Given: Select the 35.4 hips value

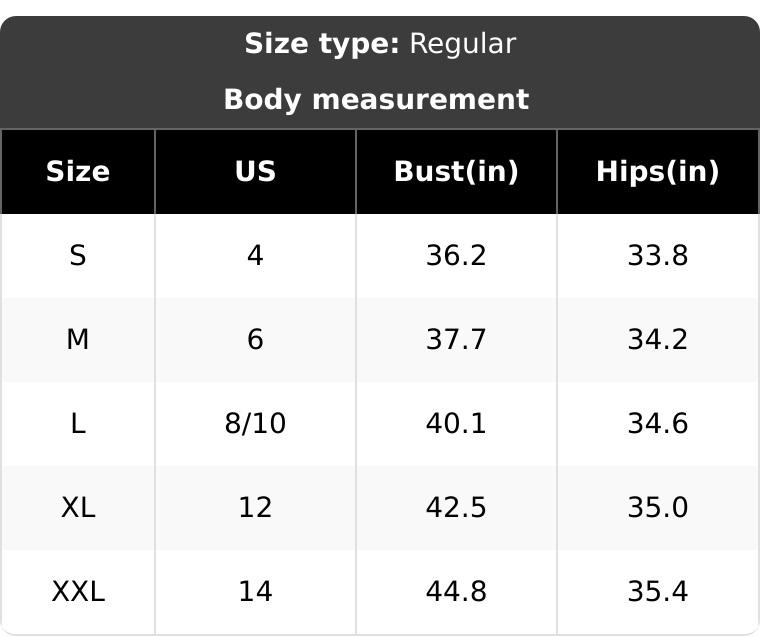Looking at the screenshot, I should pos(657,592).
